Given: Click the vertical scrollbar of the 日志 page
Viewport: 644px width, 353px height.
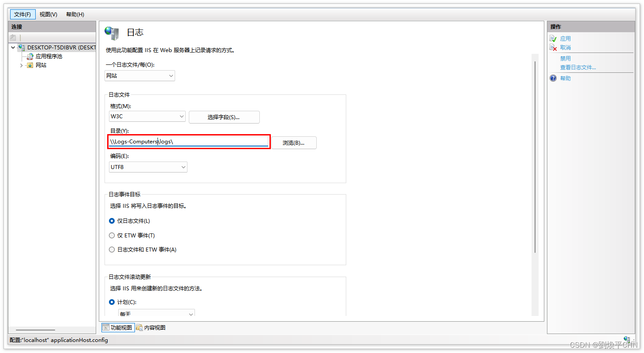Looking at the screenshot, I should click(535, 157).
